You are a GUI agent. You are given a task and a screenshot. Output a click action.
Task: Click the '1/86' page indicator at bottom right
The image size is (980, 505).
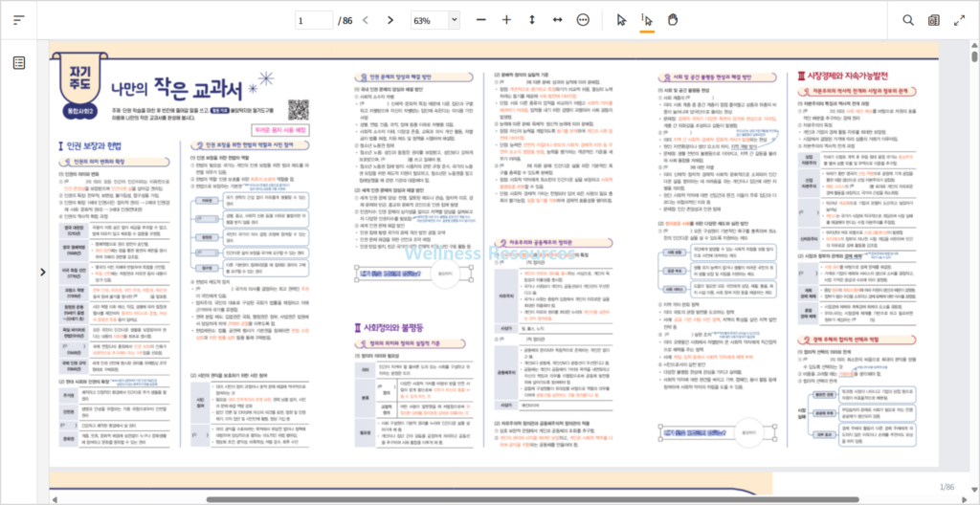tap(947, 487)
